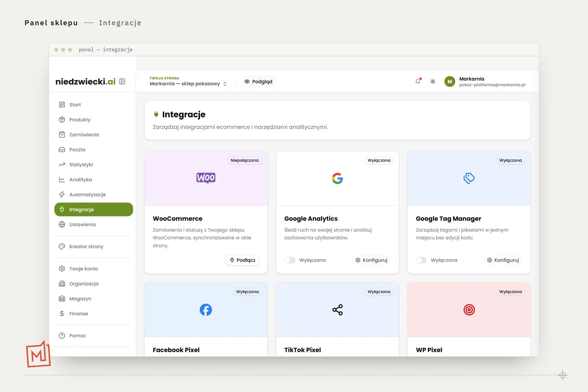Click the Facebook logo icon
Screen dimensions: 588x392
click(x=206, y=310)
